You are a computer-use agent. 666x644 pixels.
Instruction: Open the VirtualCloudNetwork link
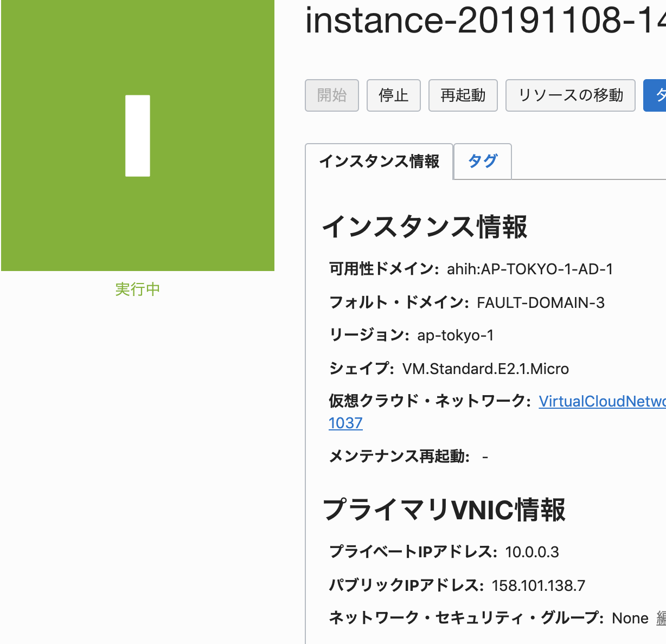pos(602,401)
